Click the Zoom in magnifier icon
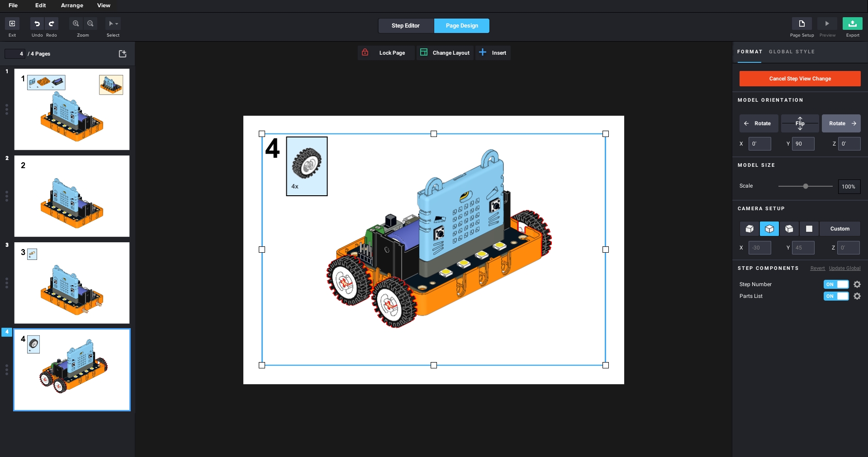868x457 pixels. [x=76, y=24]
